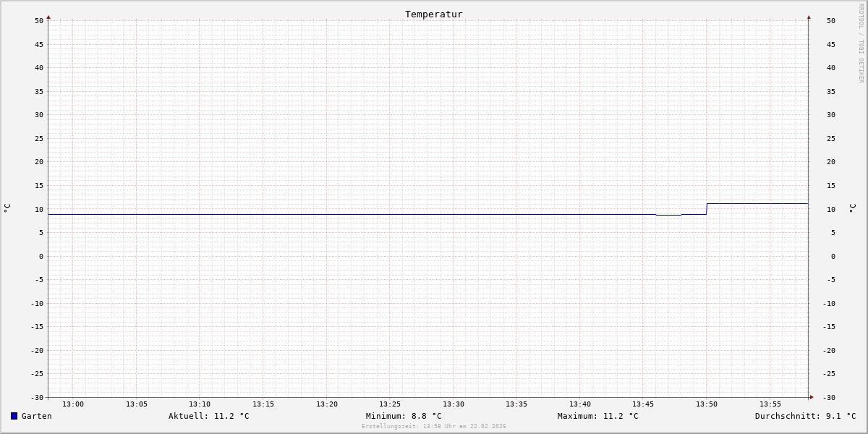Select the Aktuell: 11.2 °C value
Viewport: 868px width, 434px height.
[x=209, y=416]
